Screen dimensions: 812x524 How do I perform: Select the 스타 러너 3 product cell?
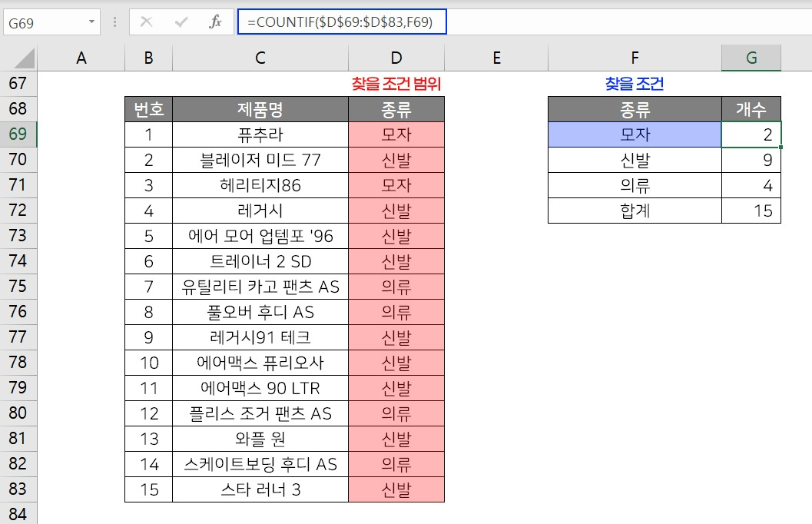[260, 489]
